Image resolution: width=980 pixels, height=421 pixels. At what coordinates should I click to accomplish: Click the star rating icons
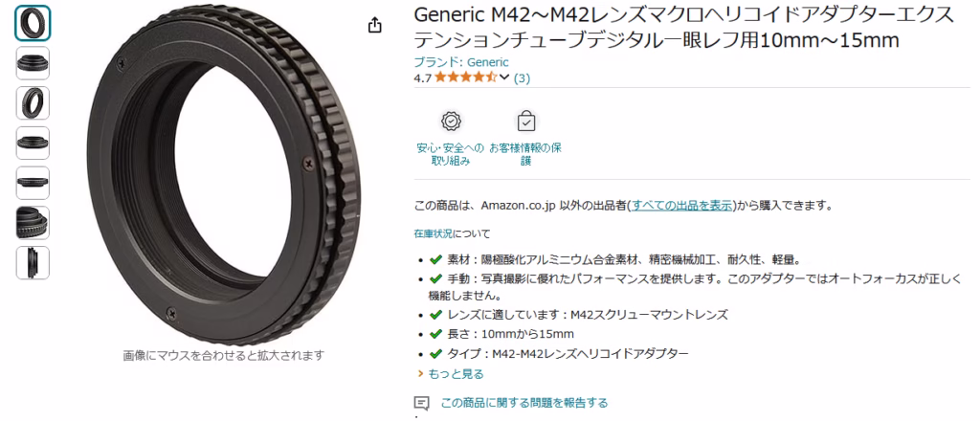466,78
